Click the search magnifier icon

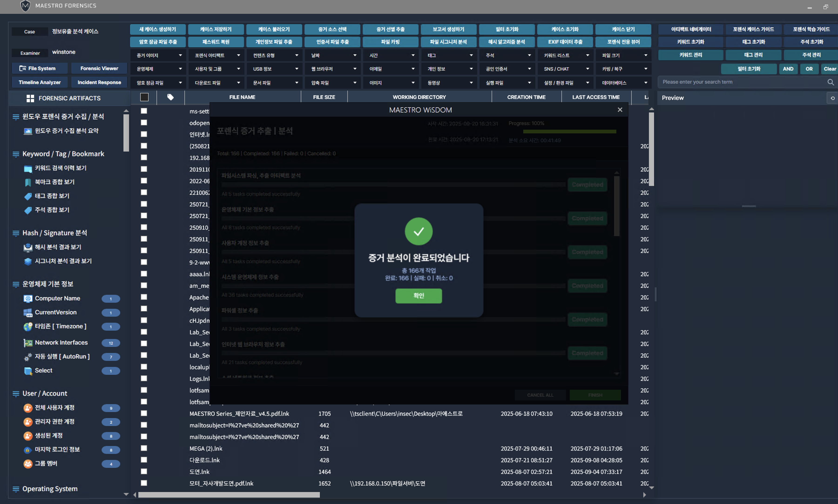[x=830, y=82]
